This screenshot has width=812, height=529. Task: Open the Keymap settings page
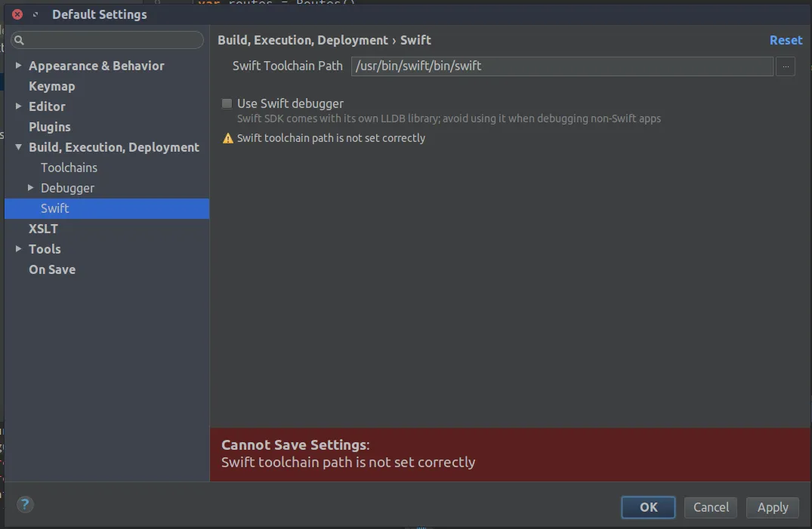tap(51, 86)
